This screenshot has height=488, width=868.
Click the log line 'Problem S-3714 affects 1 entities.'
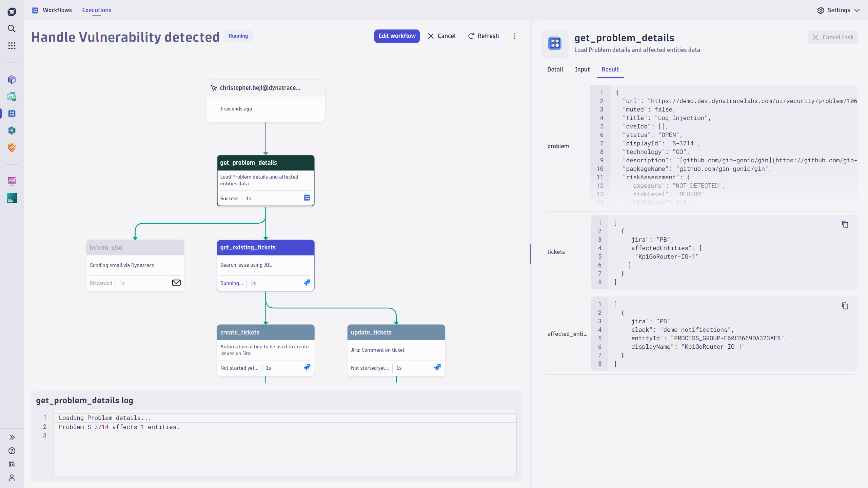click(x=119, y=427)
